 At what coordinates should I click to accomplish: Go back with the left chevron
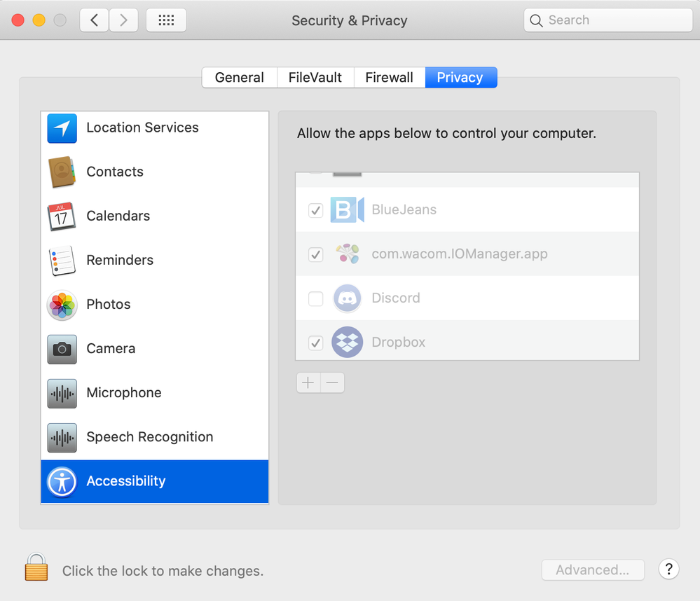[94, 20]
